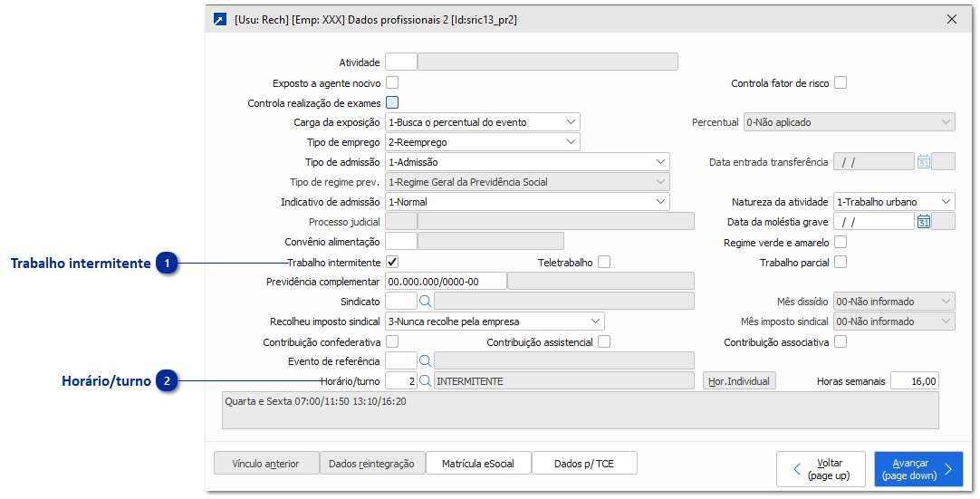Expand the Natureza da atividade dropdown
This screenshot has height=499, width=980.
[894, 202]
